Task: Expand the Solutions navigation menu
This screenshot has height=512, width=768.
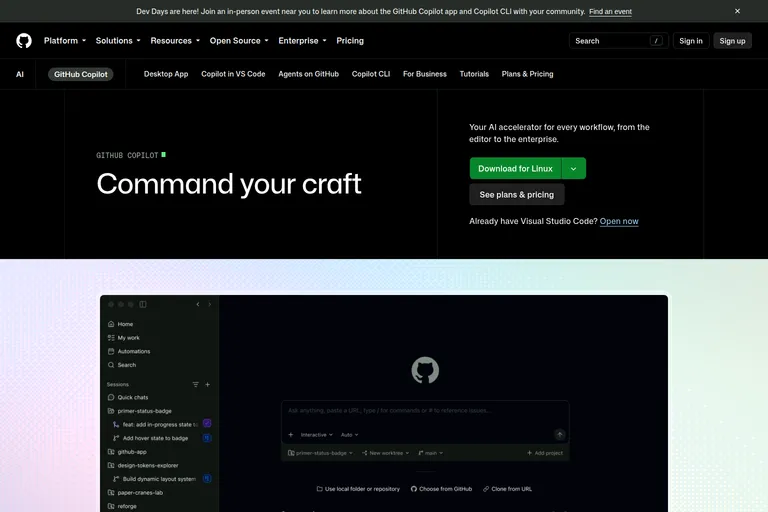Action: tap(118, 41)
